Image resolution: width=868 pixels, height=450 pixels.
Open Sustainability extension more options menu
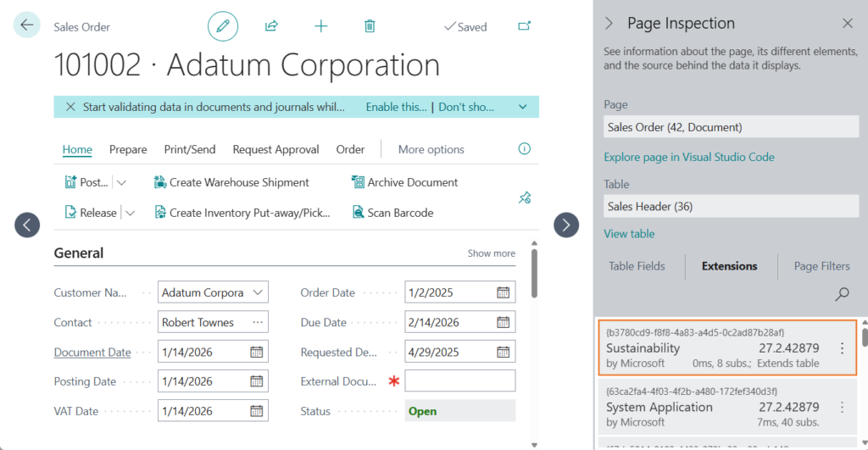[x=842, y=348]
